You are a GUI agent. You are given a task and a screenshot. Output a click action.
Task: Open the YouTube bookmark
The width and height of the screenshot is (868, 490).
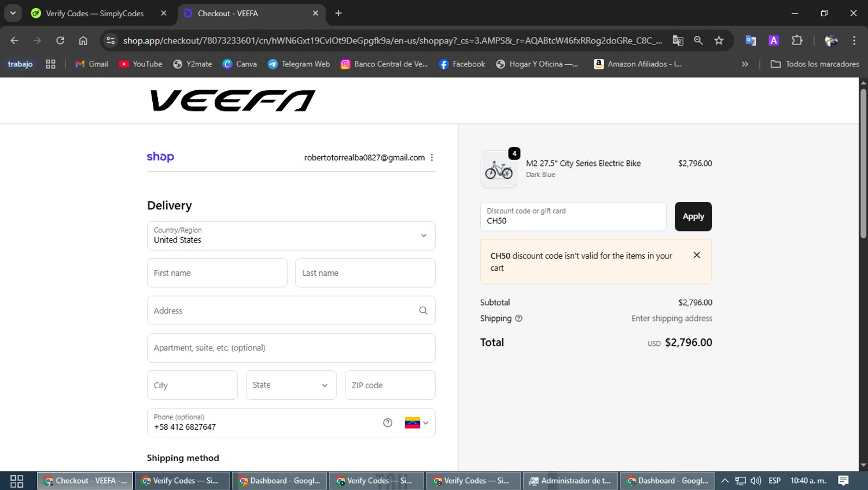tap(141, 64)
